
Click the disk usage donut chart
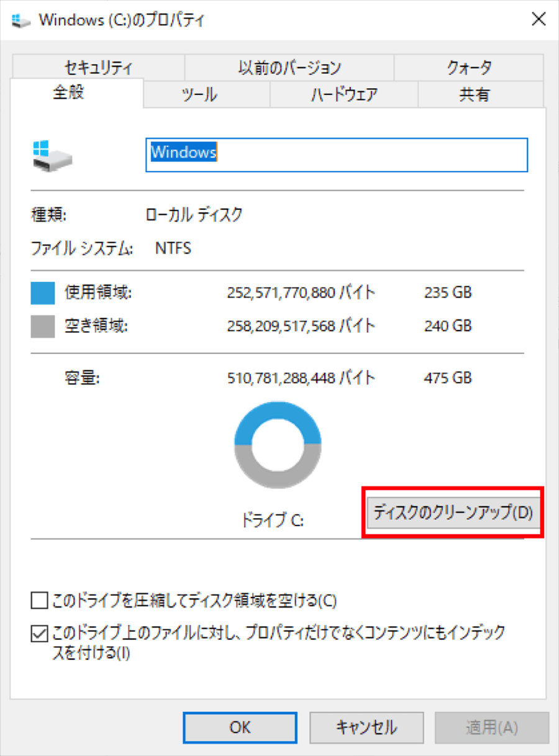pos(278,444)
